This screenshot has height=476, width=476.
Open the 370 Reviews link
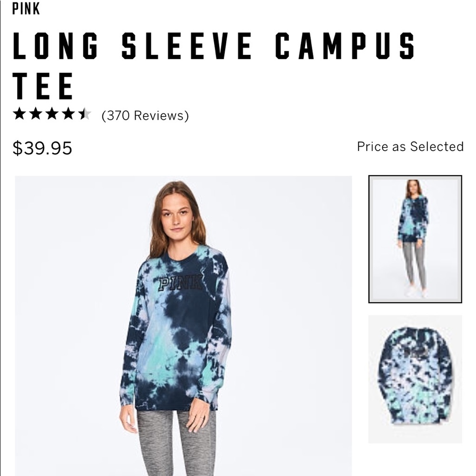(145, 116)
